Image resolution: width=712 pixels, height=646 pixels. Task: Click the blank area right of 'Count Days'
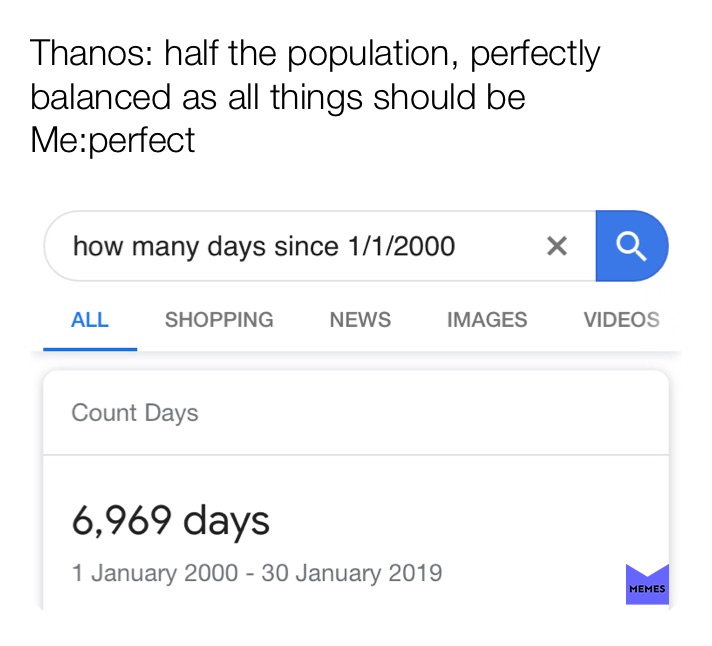tap(430, 413)
